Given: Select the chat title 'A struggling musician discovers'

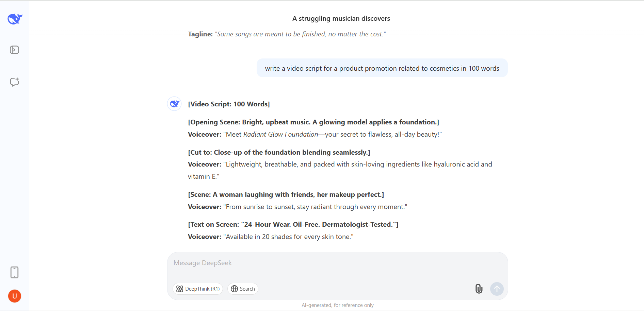Looking at the screenshot, I should 341,18.
